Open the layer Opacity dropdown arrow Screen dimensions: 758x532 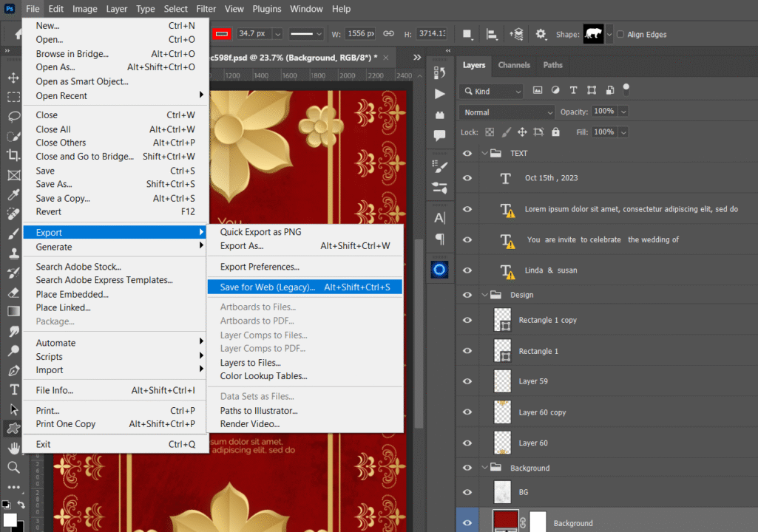point(623,112)
